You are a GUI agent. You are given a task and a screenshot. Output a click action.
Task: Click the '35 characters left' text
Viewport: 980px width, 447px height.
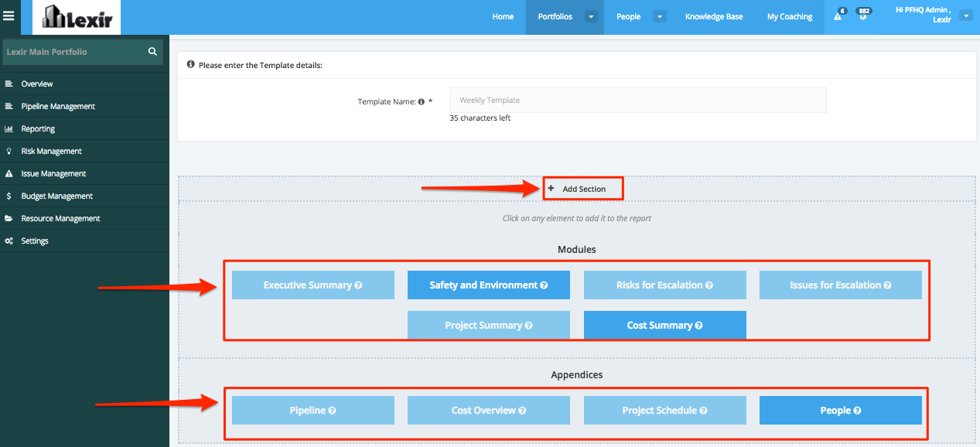[x=480, y=118]
